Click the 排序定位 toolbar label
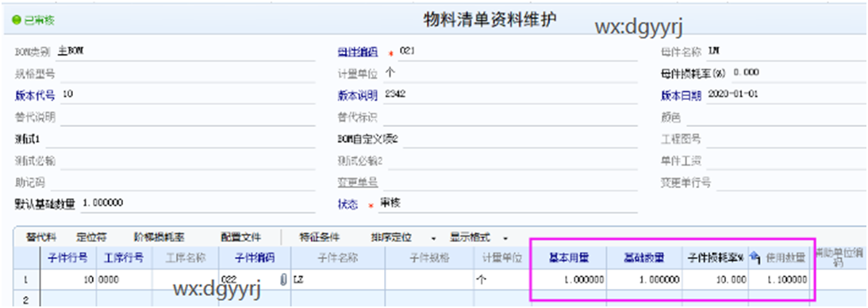 [392, 237]
